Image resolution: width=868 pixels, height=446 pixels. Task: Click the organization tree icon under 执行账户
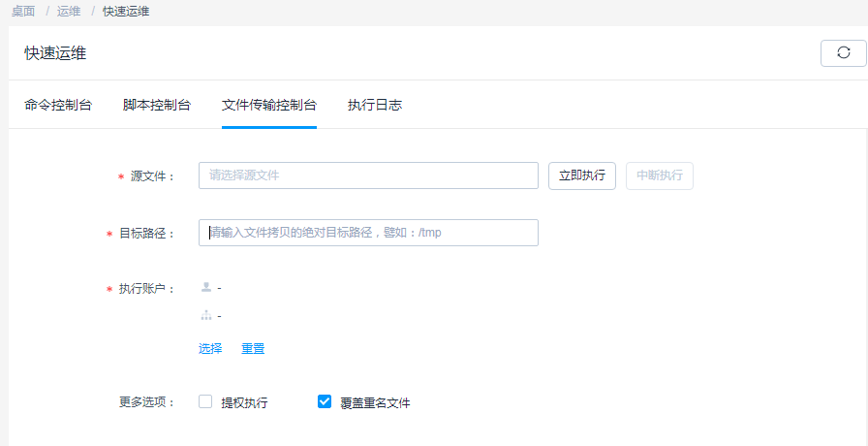click(x=206, y=315)
